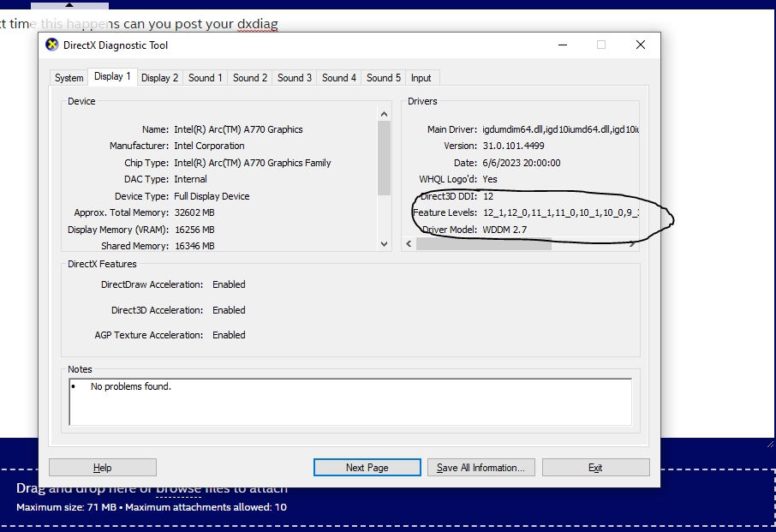
Task: Click the left scroll arrow under Drivers info
Action: [x=409, y=243]
